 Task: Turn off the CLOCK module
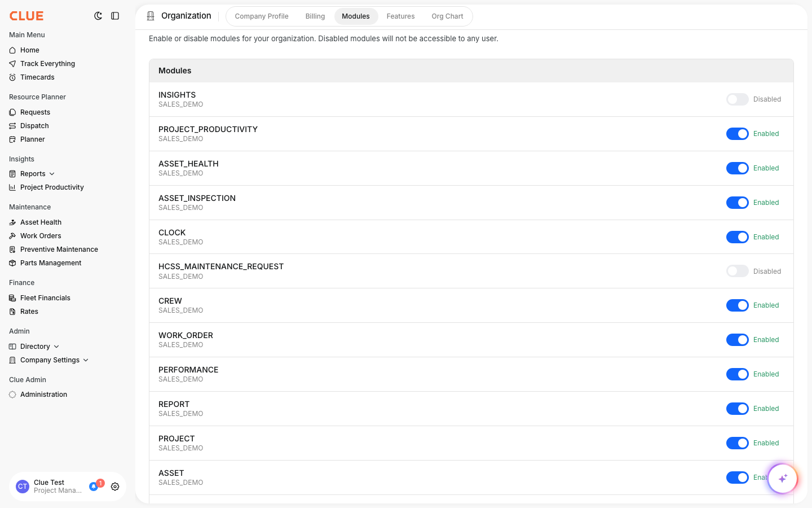click(x=737, y=237)
